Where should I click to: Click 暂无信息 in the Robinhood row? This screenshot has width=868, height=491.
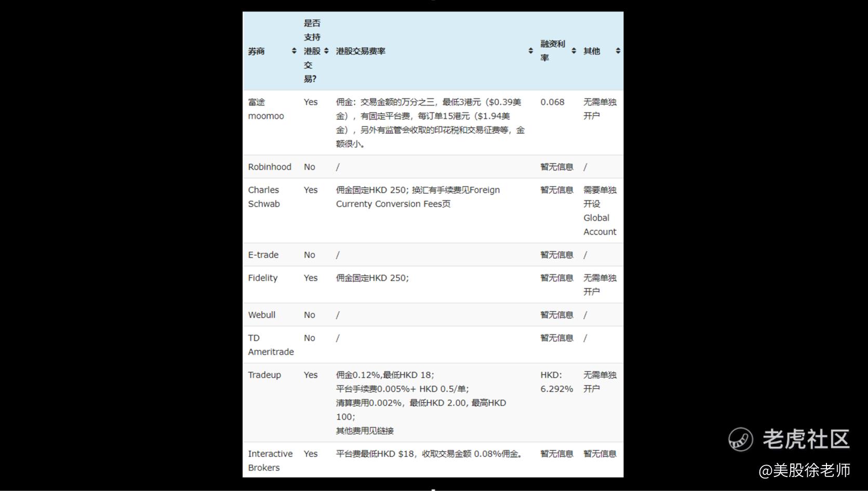[557, 167]
